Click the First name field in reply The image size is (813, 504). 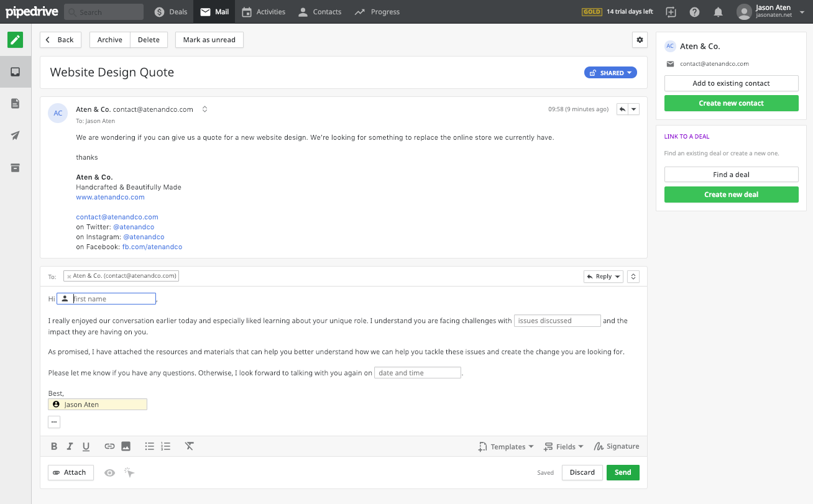(x=112, y=299)
